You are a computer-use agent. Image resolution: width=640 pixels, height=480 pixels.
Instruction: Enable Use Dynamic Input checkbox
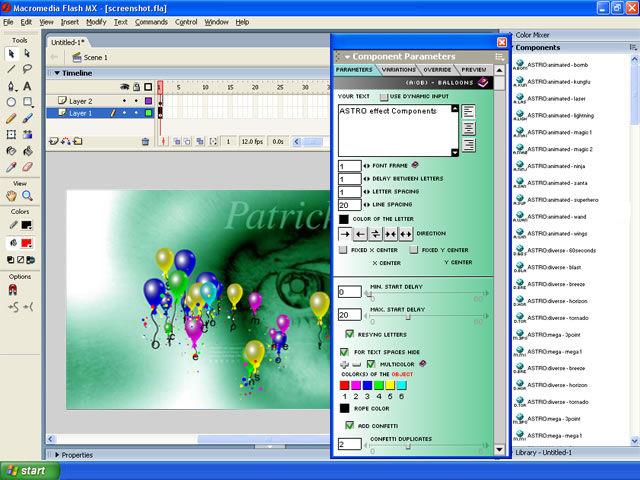point(384,97)
